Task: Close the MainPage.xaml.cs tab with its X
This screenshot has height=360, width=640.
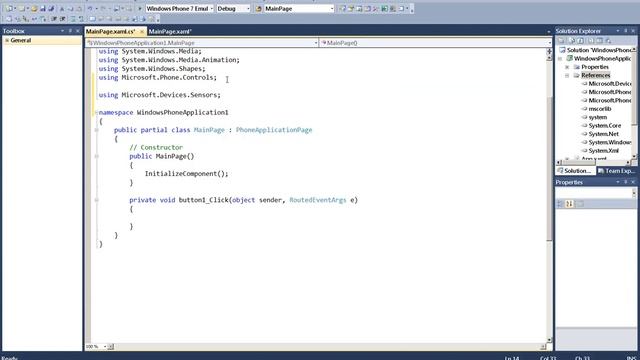Action: coord(142,31)
